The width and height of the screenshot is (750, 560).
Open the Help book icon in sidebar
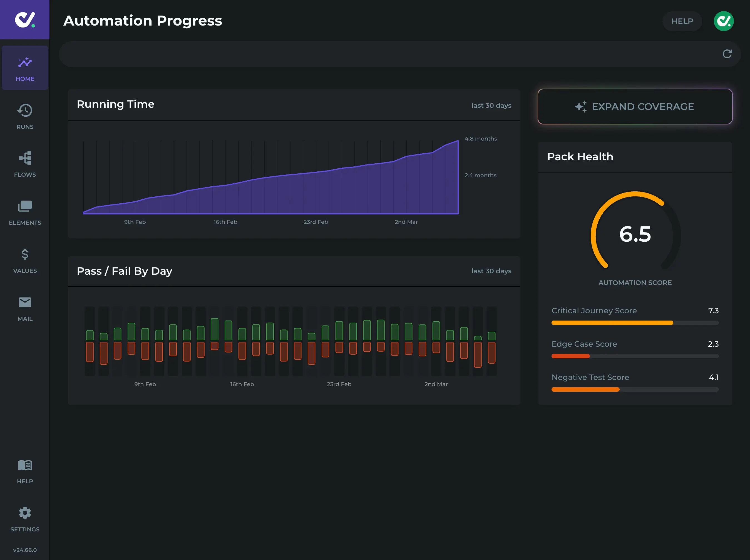click(25, 465)
